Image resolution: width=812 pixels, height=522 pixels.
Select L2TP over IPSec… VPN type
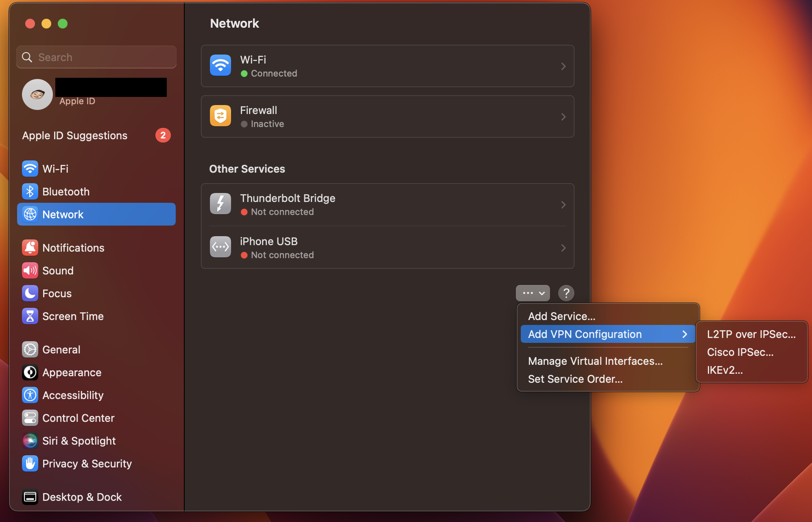pos(751,334)
